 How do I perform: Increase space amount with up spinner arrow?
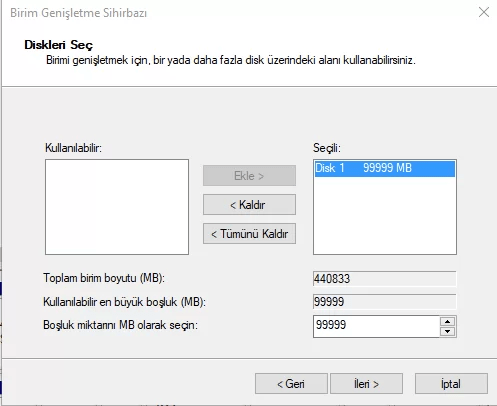pos(448,322)
